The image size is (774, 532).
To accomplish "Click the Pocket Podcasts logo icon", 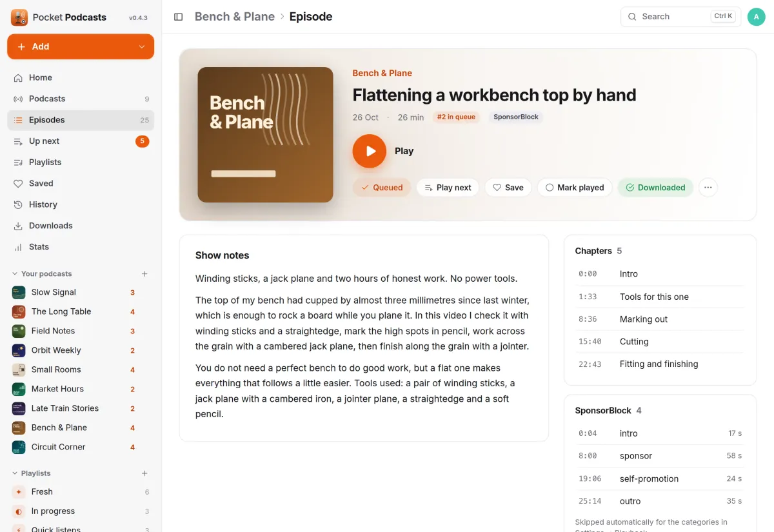I will tap(19, 17).
